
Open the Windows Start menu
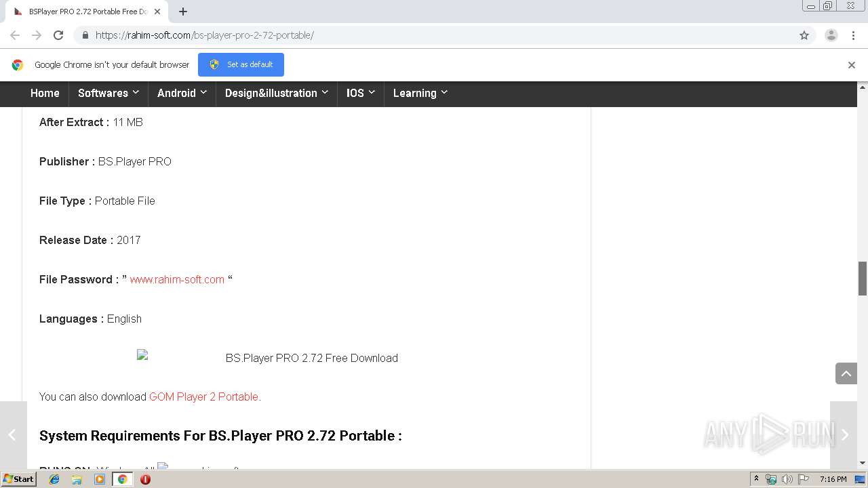tap(18, 479)
